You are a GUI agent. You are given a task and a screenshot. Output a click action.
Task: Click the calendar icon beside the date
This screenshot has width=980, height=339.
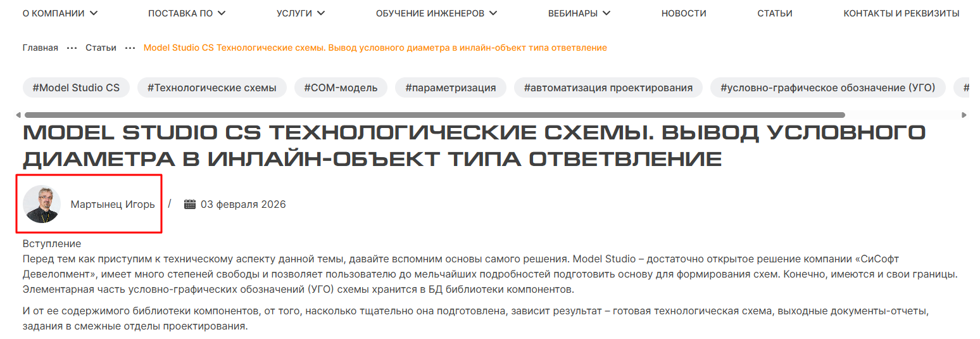(189, 204)
